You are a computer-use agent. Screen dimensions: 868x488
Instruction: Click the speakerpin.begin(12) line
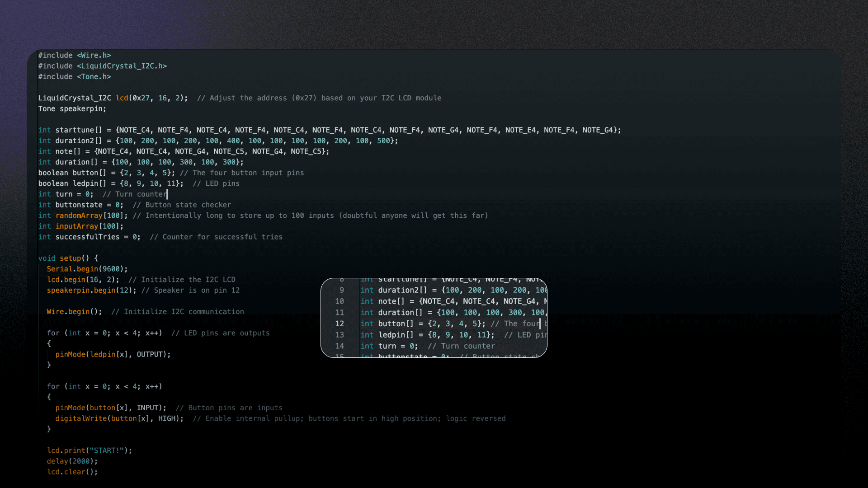coord(91,291)
